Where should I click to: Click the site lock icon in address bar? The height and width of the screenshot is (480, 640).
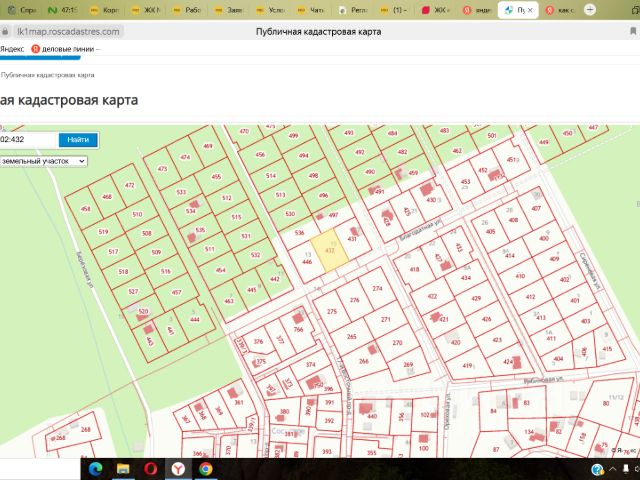point(5,31)
